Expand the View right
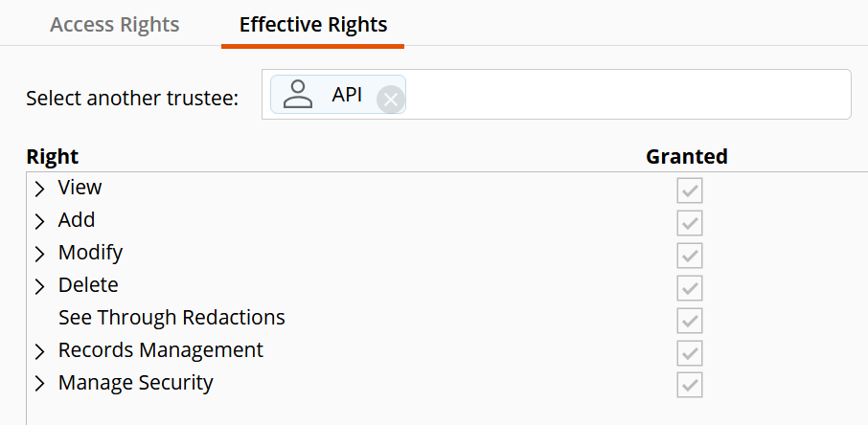The width and height of the screenshot is (868, 425). point(39,189)
